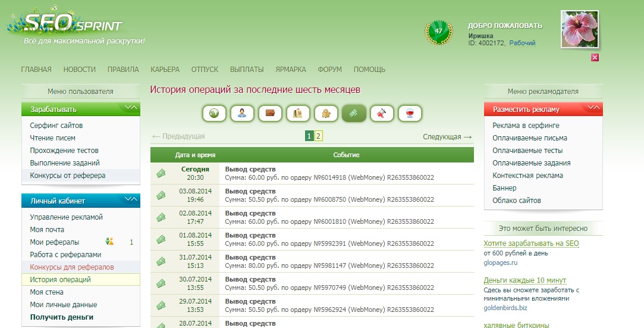The width and height of the screenshot is (644, 328).
Task: Collapse the Личный кабинет section arrows
Action: pos(131,199)
